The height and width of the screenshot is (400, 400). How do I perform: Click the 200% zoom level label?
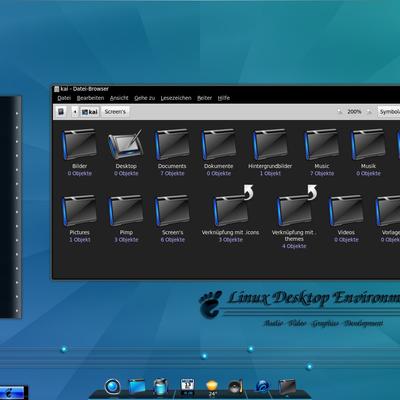click(354, 112)
